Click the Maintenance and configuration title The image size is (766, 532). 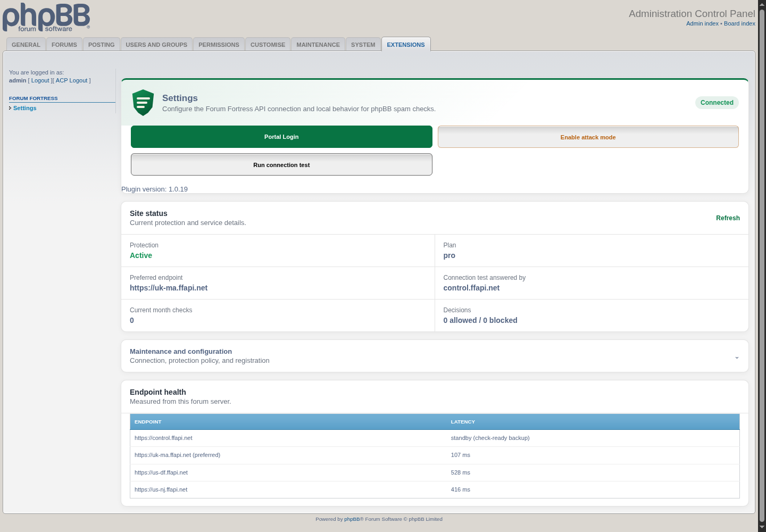pos(181,352)
